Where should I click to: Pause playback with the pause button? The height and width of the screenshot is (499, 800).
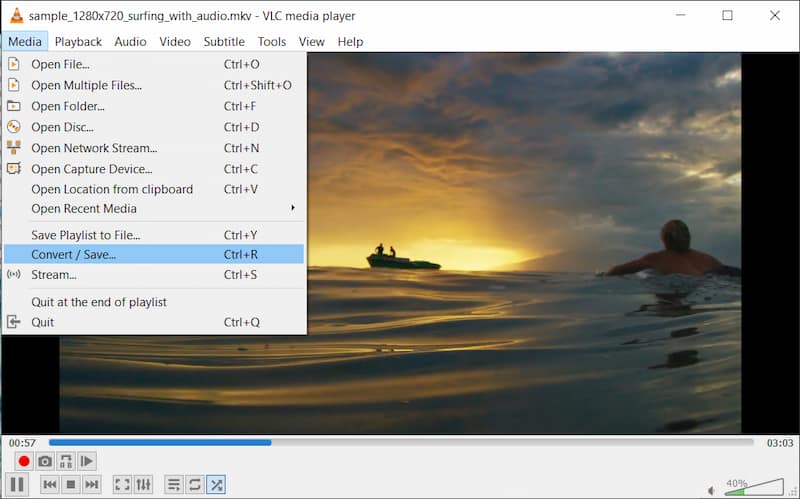click(17, 484)
